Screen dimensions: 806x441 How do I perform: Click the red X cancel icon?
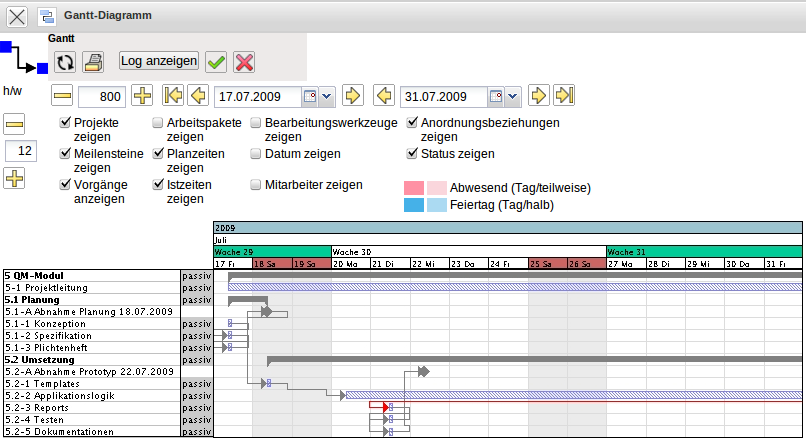click(244, 62)
